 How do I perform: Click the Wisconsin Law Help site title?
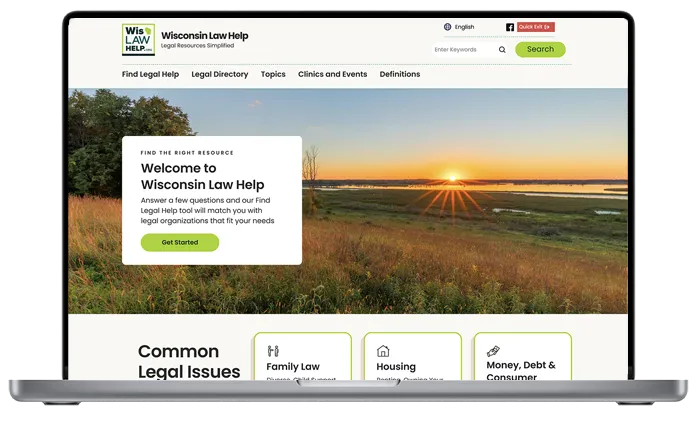click(204, 36)
